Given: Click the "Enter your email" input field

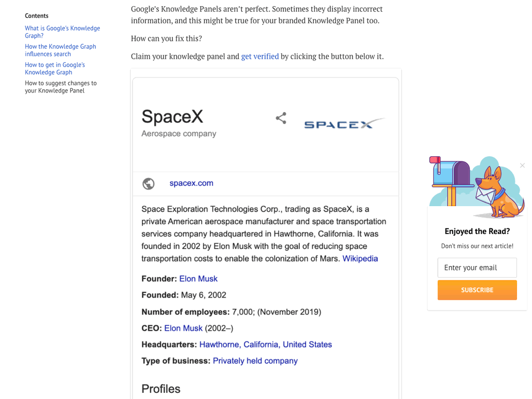Looking at the screenshot, I should [477, 268].
